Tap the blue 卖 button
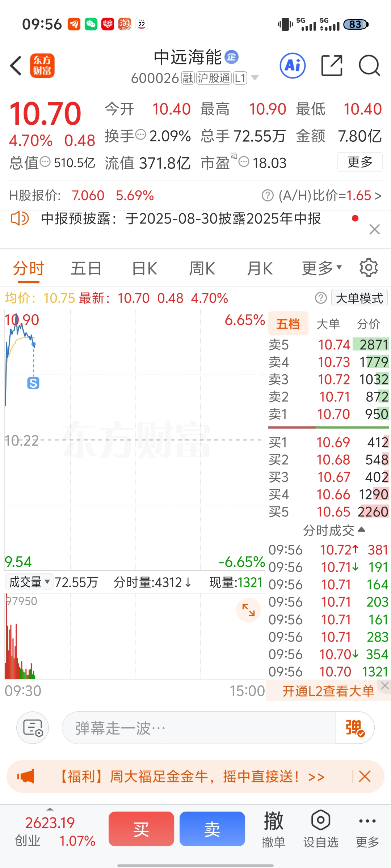This screenshot has width=391, height=868. point(212,829)
